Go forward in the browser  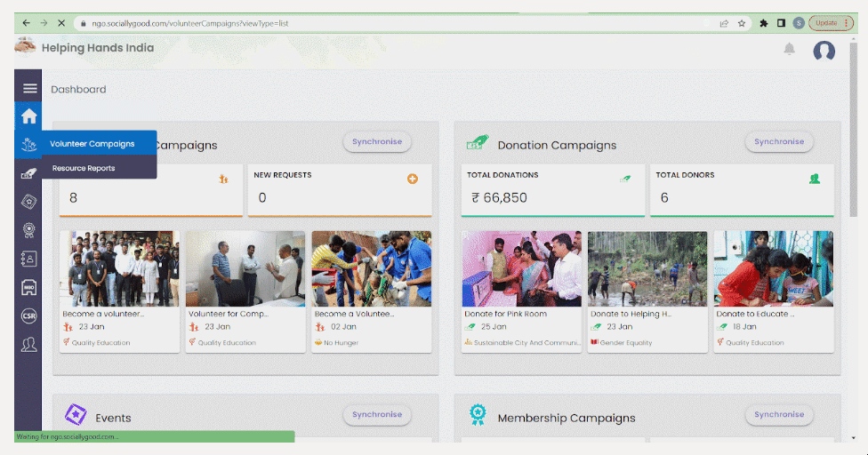tap(44, 23)
